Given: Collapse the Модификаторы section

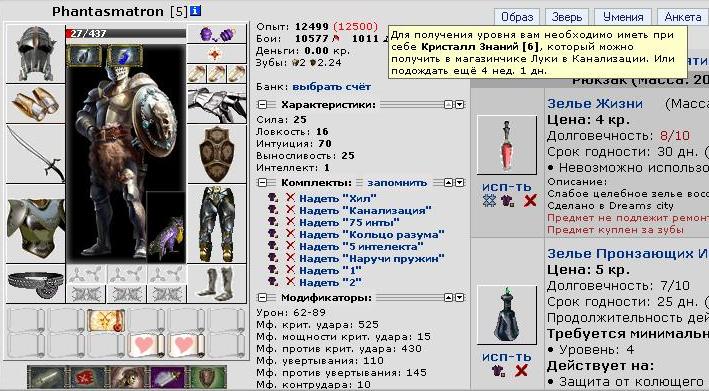Looking at the screenshot, I should pos(262,298).
